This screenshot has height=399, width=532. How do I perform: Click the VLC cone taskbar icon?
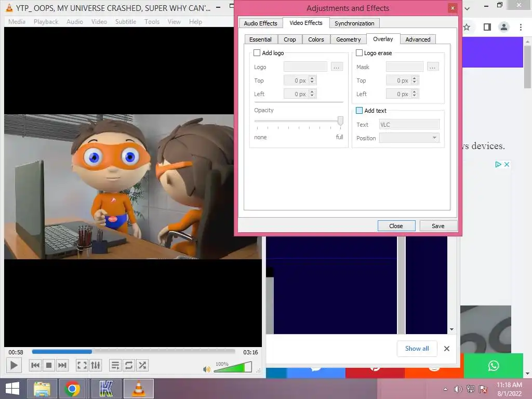(x=138, y=389)
